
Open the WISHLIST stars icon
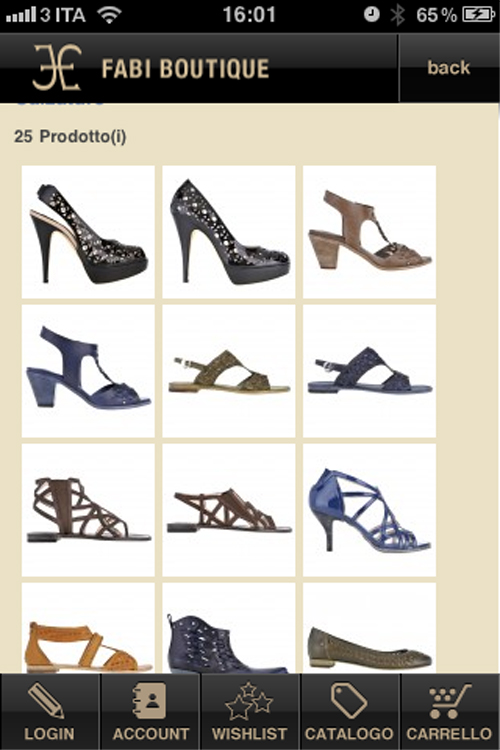249,701
